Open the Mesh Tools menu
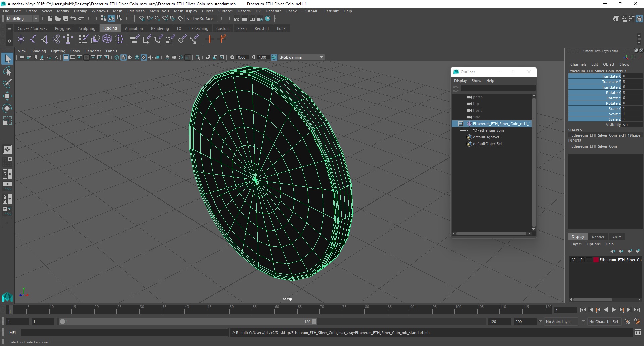 (159, 11)
